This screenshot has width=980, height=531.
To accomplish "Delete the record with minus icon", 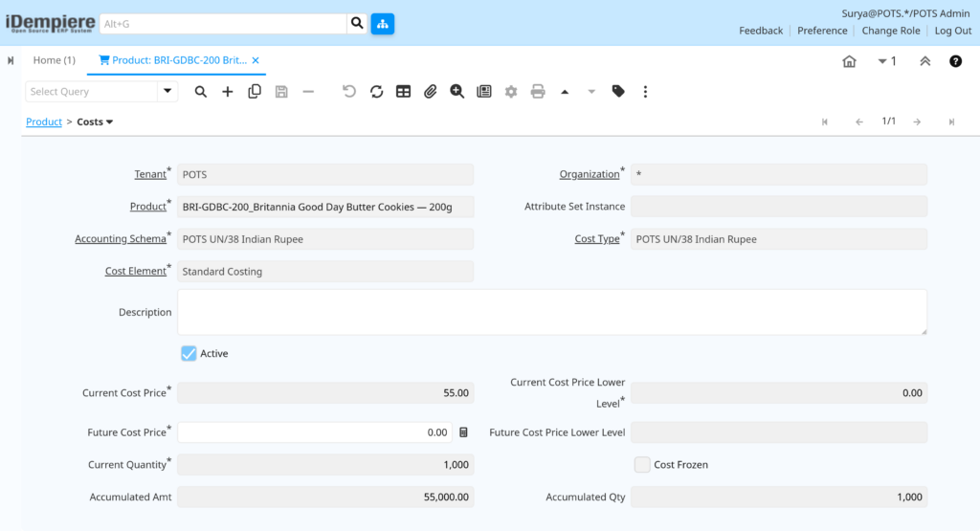I will click(x=308, y=92).
